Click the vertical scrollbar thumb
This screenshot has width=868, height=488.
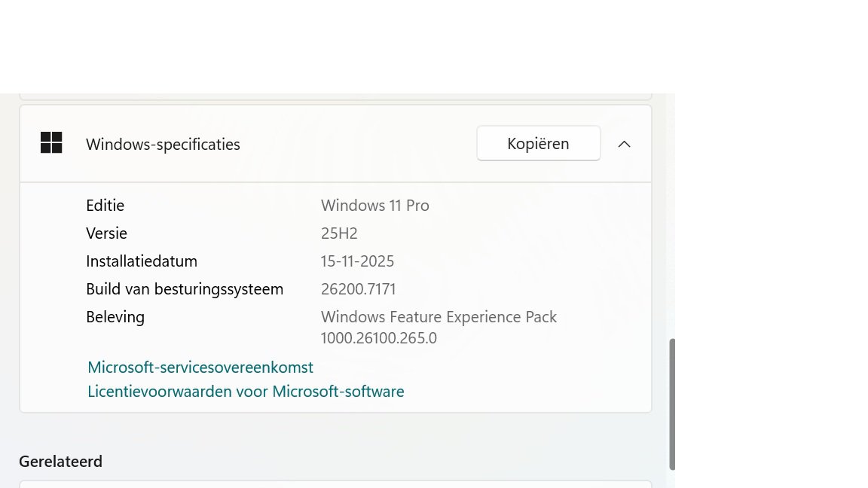pos(672,404)
